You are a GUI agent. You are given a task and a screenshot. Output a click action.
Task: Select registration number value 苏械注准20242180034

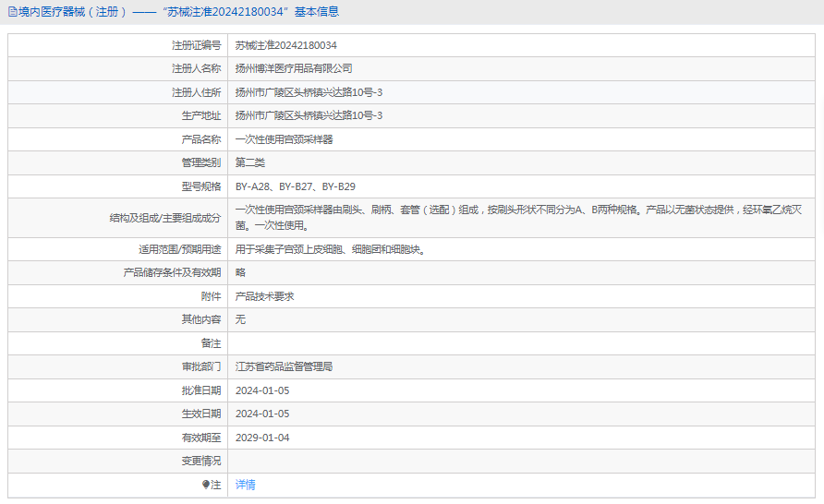click(285, 45)
